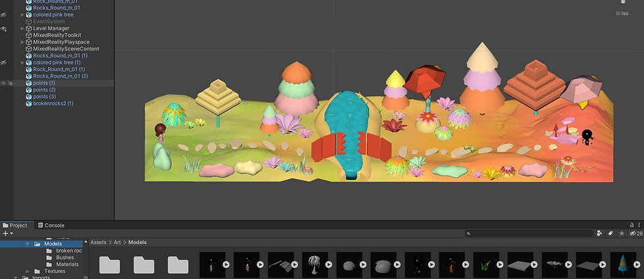
Task: Open second large folder in asset grid
Action: pos(144,265)
